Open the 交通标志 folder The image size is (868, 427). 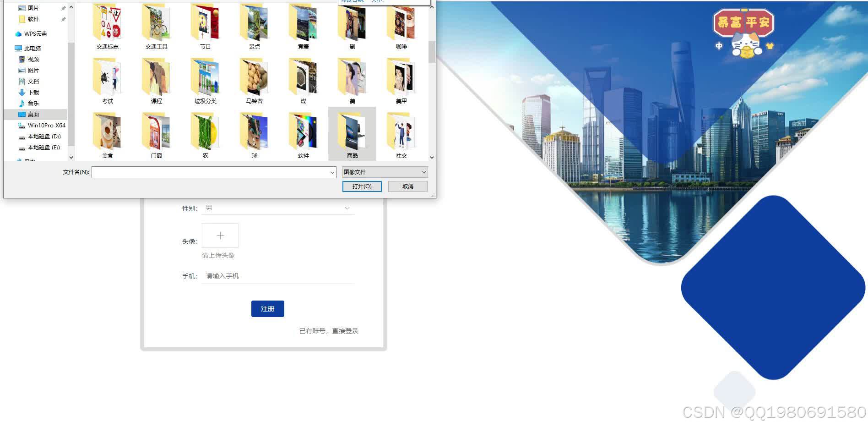[108, 26]
